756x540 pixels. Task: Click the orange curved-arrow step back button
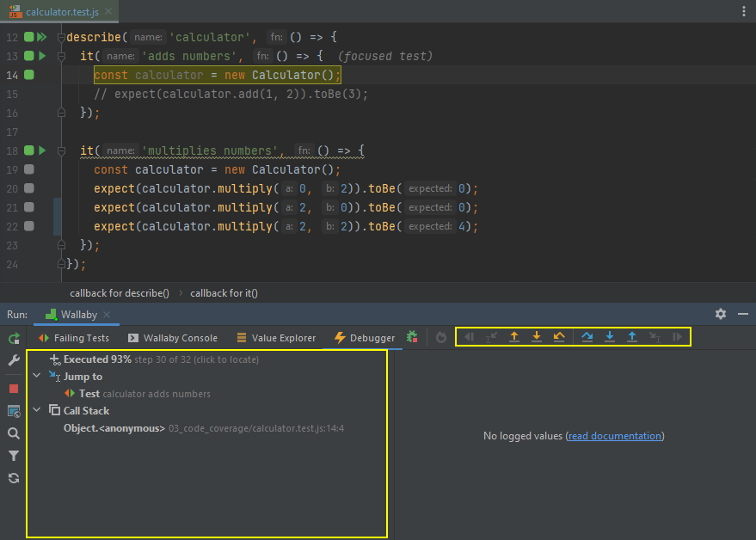click(559, 336)
